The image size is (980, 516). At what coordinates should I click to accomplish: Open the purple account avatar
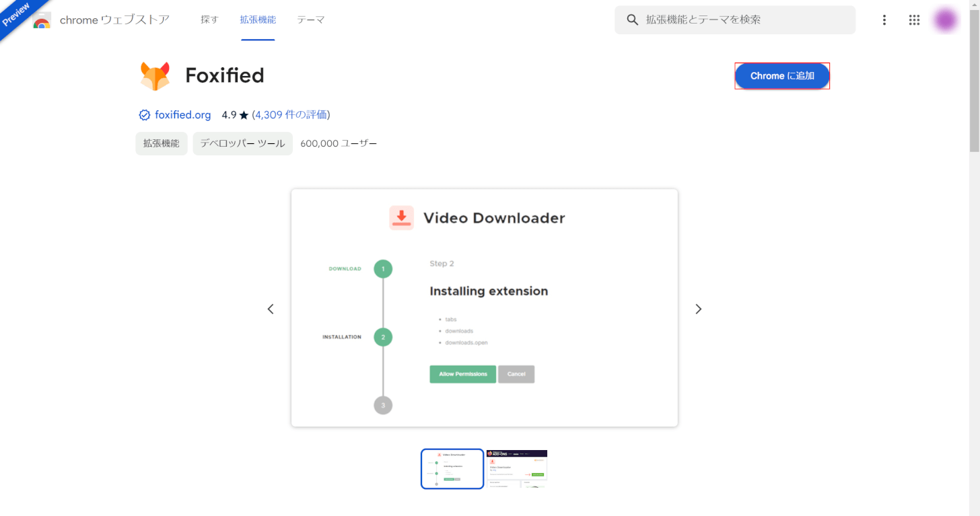click(946, 20)
